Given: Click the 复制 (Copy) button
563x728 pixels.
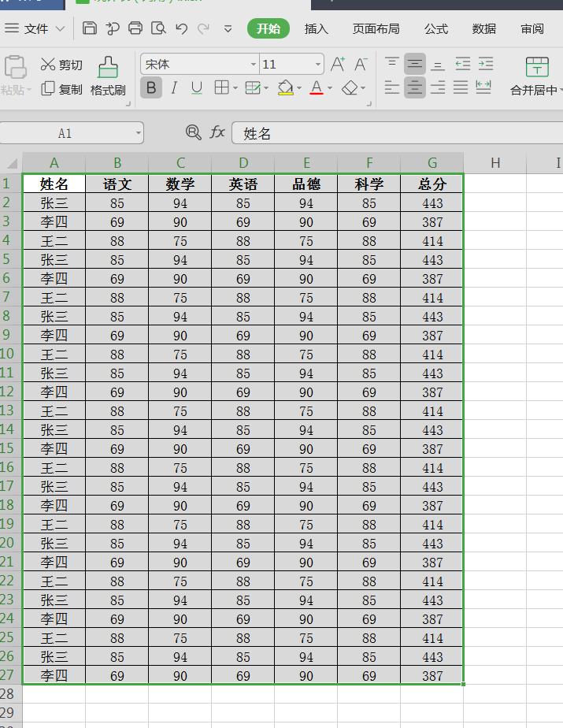Looking at the screenshot, I should pyautogui.click(x=61, y=89).
